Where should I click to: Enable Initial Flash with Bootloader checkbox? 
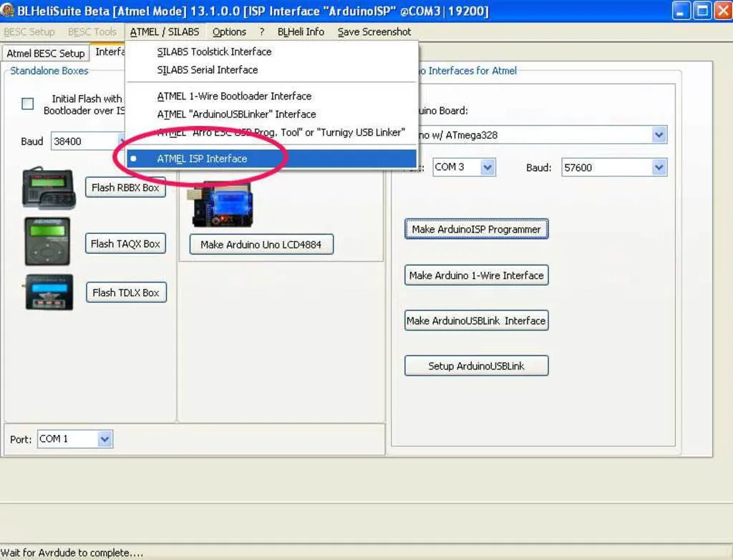28,104
